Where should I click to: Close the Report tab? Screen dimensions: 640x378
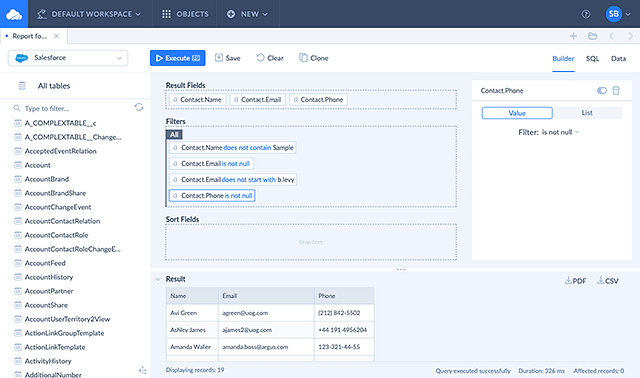56,36
